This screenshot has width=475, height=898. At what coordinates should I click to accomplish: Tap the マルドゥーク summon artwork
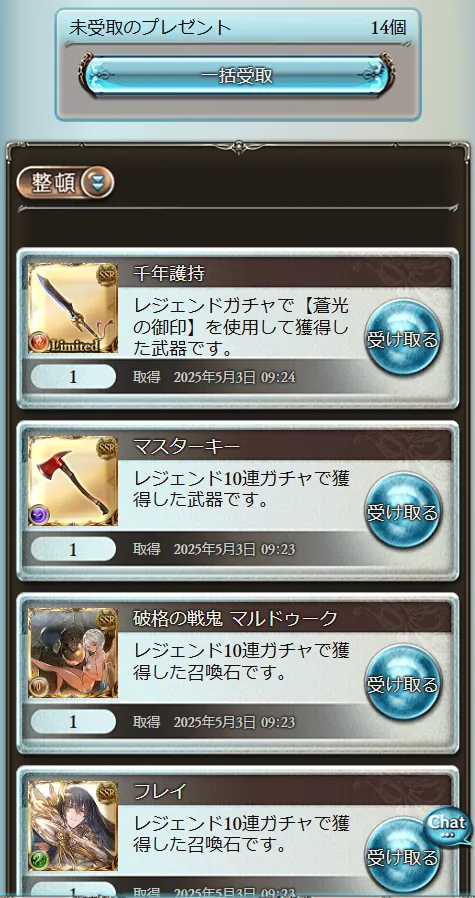pyautogui.click(x=73, y=653)
